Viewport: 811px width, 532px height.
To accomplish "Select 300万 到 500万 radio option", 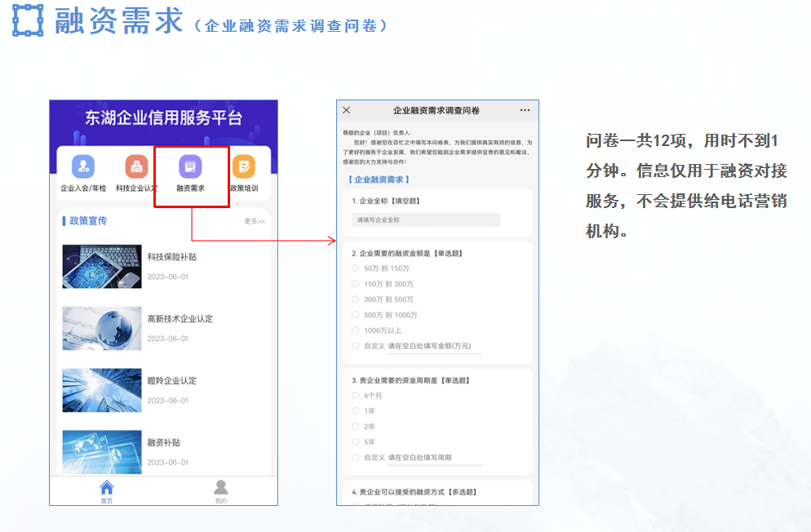I will (x=356, y=299).
